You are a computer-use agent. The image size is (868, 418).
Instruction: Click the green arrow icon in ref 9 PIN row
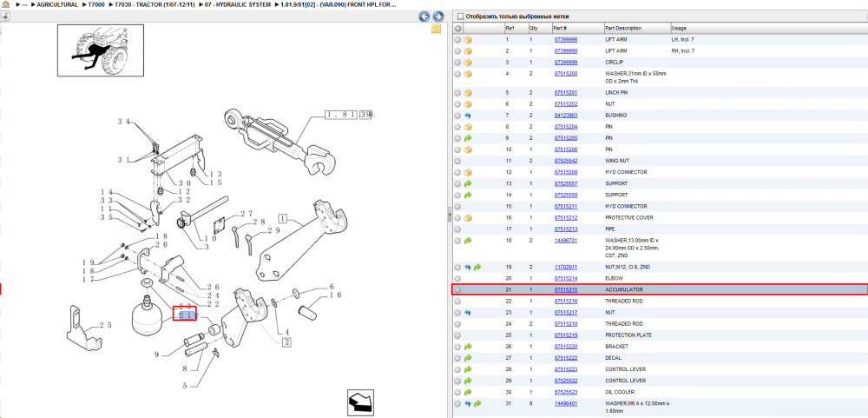tap(468, 138)
